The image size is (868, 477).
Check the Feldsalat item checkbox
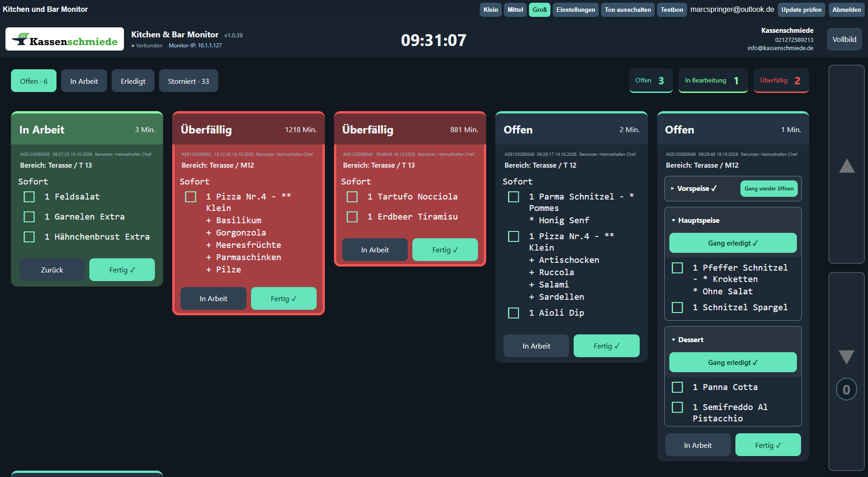[x=29, y=197]
